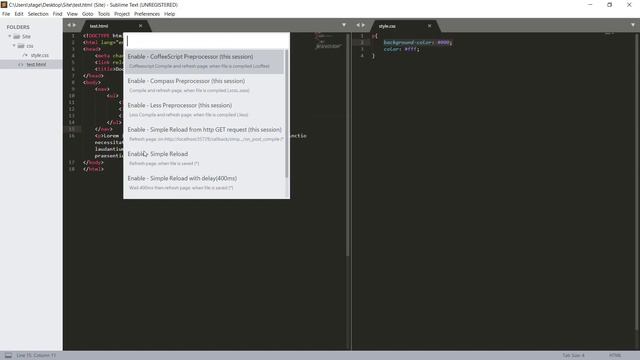Collapse the Site folder in sidebar

(10, 36)
